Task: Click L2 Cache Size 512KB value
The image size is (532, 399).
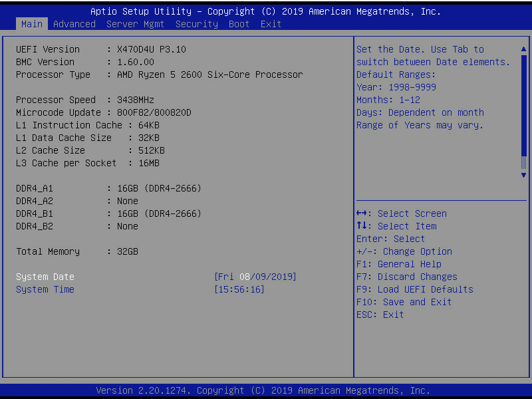Action: coord(152,150)
